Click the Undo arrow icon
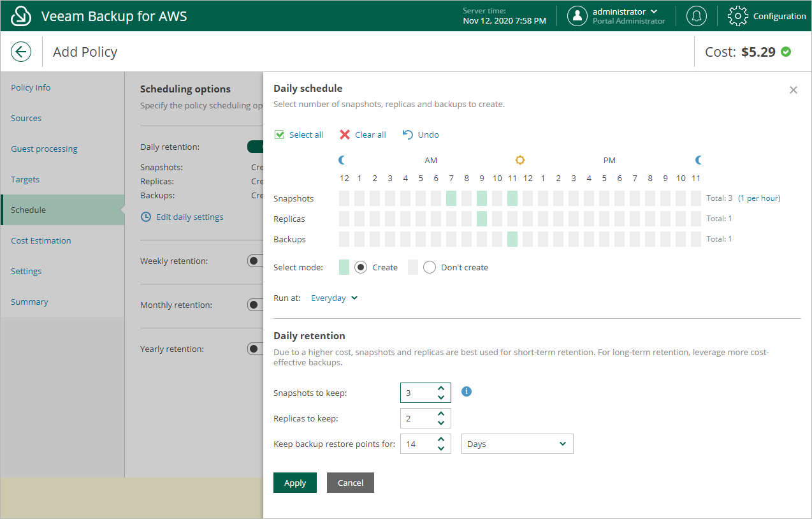The image size is (812, 519). click(x=408, y=135)
